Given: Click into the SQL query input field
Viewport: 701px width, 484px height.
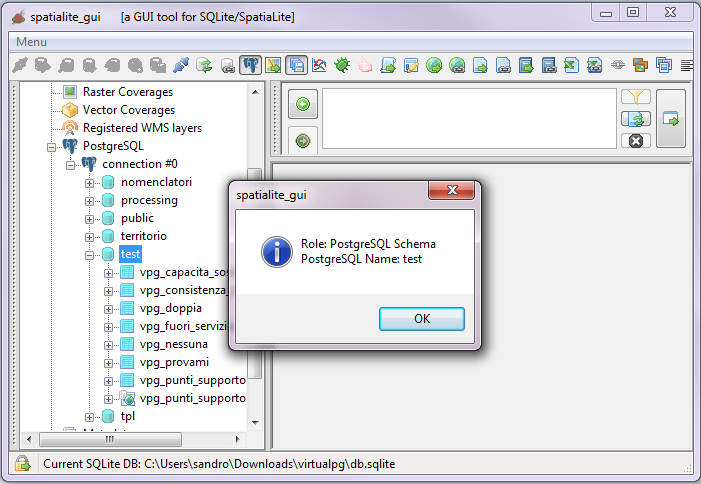Looking at the screenshot, I should coord(469,118).
